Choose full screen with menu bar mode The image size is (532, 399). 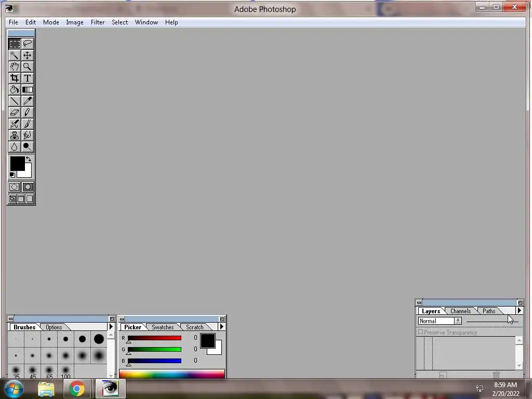21,199
